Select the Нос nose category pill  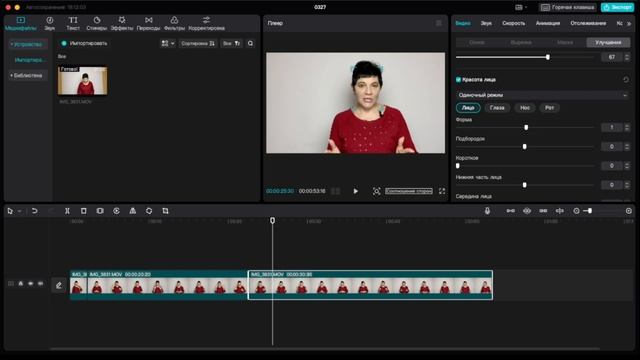[524, 108]
